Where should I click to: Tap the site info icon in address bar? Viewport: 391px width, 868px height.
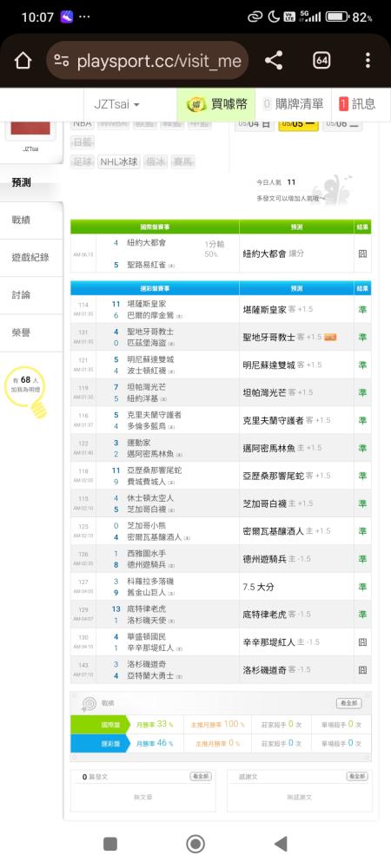(62, 61)
